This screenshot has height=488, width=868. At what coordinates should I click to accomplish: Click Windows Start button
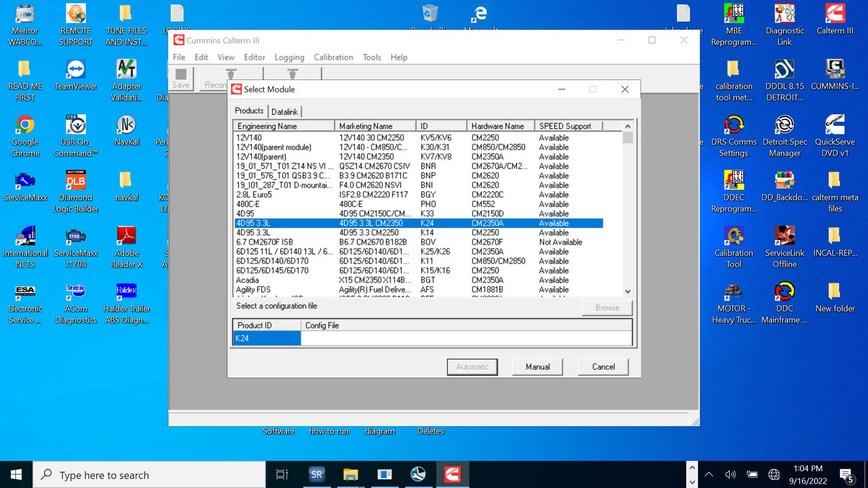16,475
